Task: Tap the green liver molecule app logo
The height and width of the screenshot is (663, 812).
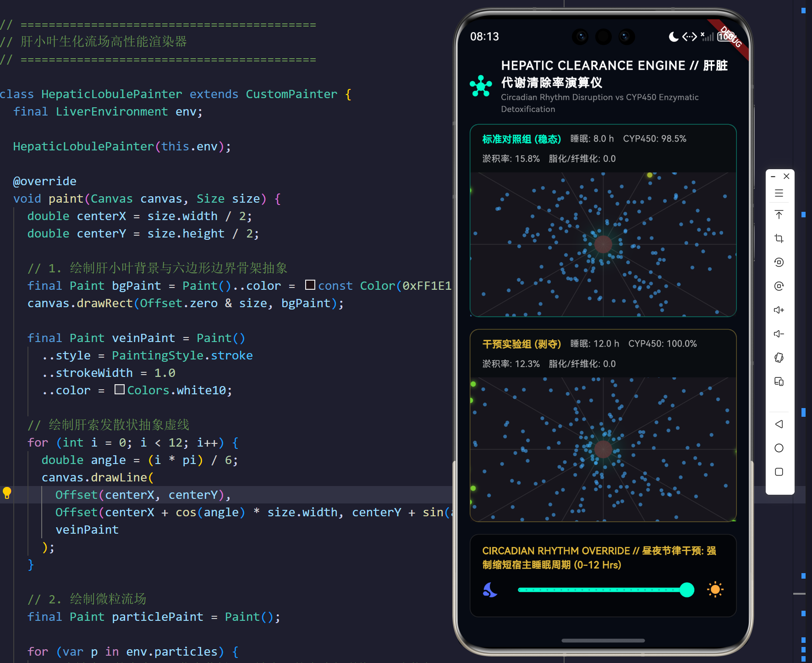Action: pos(481,86)
